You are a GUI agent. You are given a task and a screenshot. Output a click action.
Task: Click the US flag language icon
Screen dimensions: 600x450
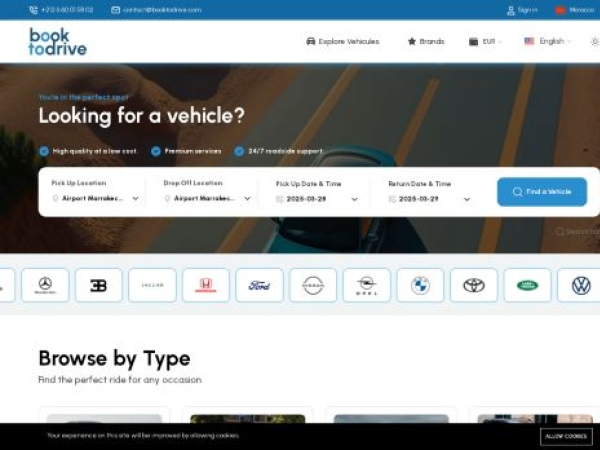point(529,41)
